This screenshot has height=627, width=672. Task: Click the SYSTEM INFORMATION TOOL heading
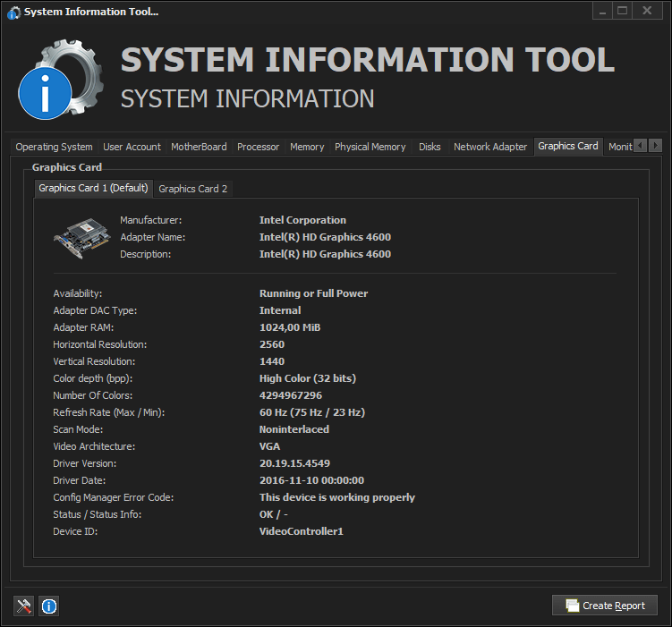pyautogui.click(x=368, y=60)
